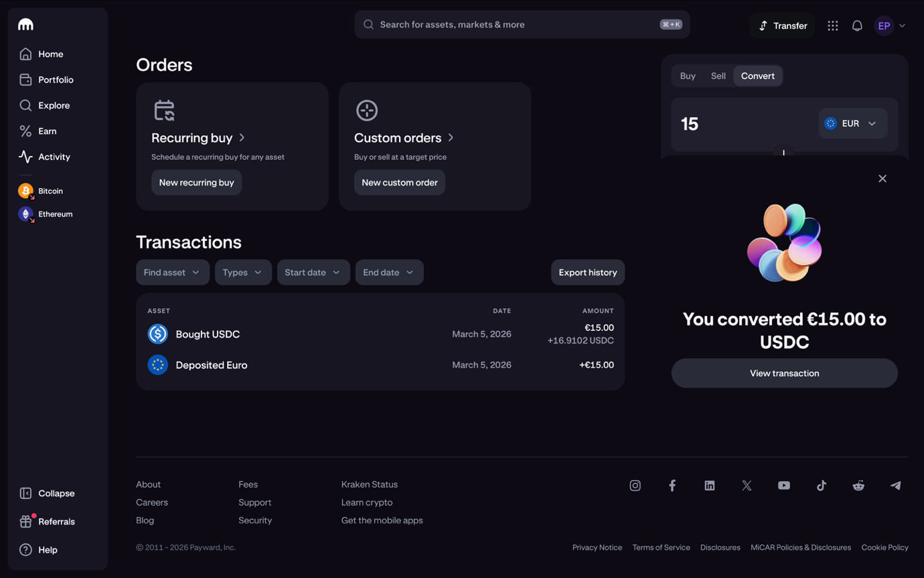This screenshot has width=924, height=578.
Task: Open the apps grid menu icon
Action: pyautogui.click(x=833, y=25)
